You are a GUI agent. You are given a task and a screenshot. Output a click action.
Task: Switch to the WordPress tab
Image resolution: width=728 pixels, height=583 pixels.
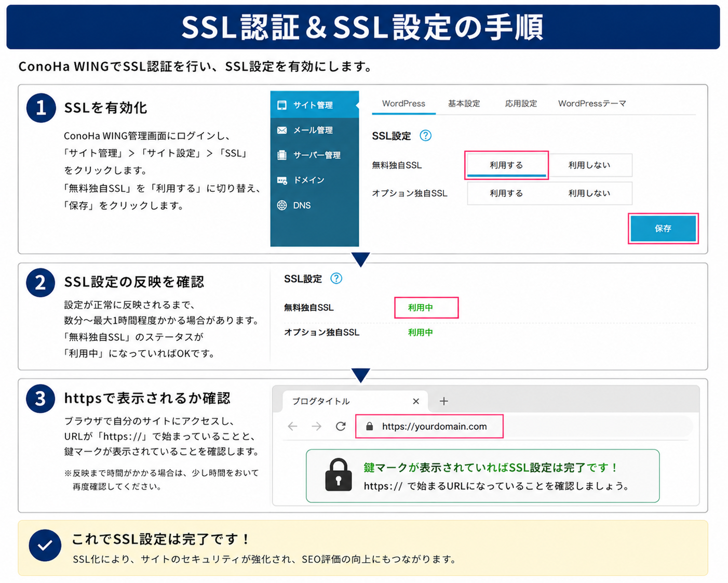403,103
